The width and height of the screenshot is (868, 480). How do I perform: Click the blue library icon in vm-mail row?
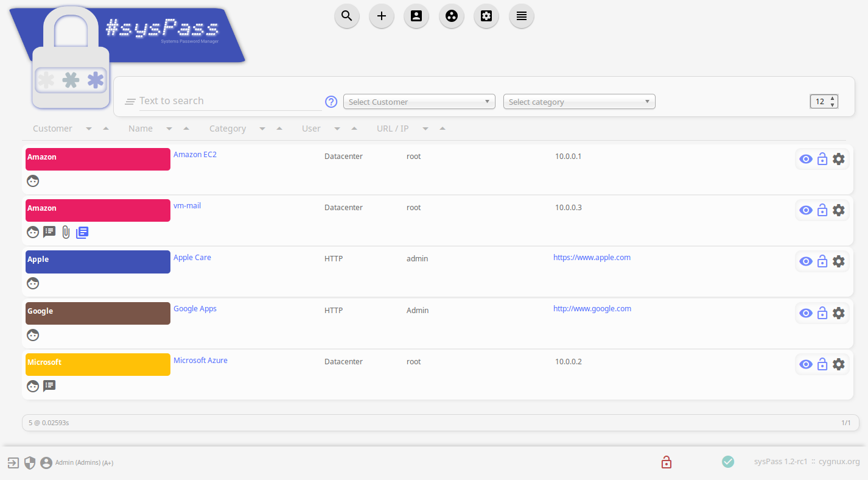pos(82,232)
